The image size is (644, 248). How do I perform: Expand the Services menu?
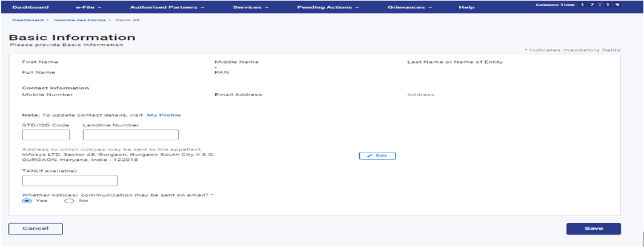[251, 7]
